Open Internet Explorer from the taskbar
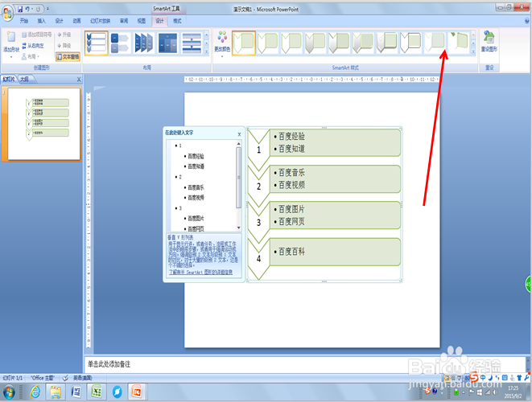 pos(35,392)
